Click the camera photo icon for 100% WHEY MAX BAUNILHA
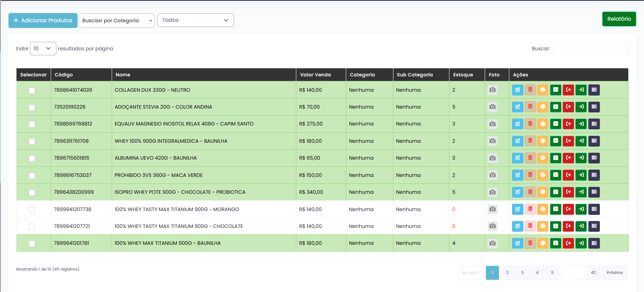 click(x=492, y=243)
